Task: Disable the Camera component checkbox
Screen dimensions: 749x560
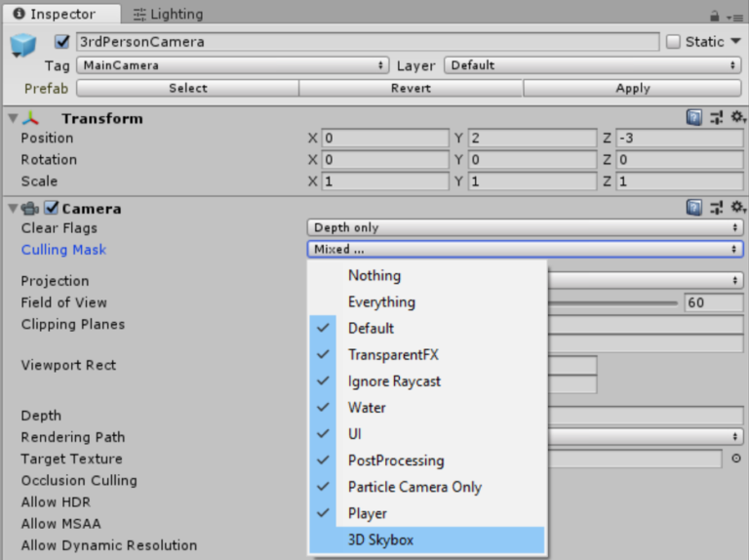Action: click(52, 208)
